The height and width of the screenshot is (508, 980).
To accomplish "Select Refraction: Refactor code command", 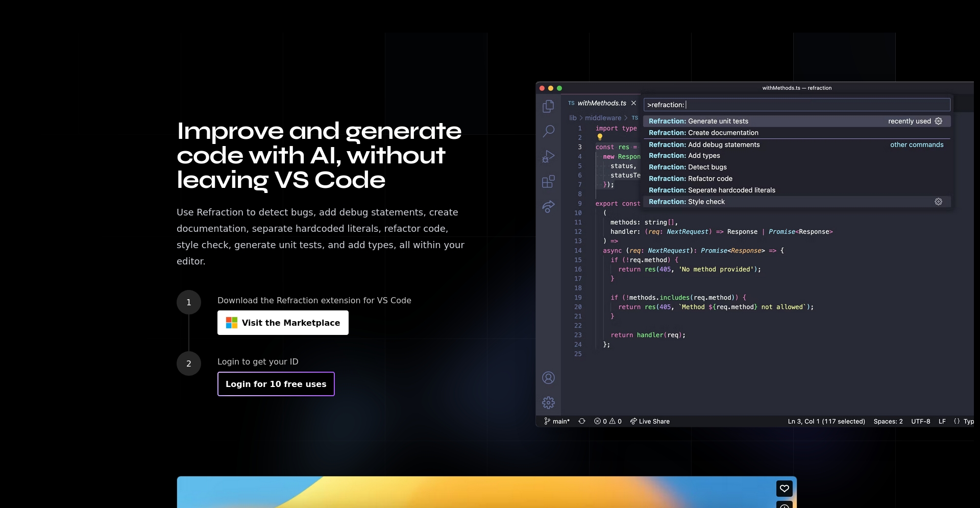I will point(796,179).
